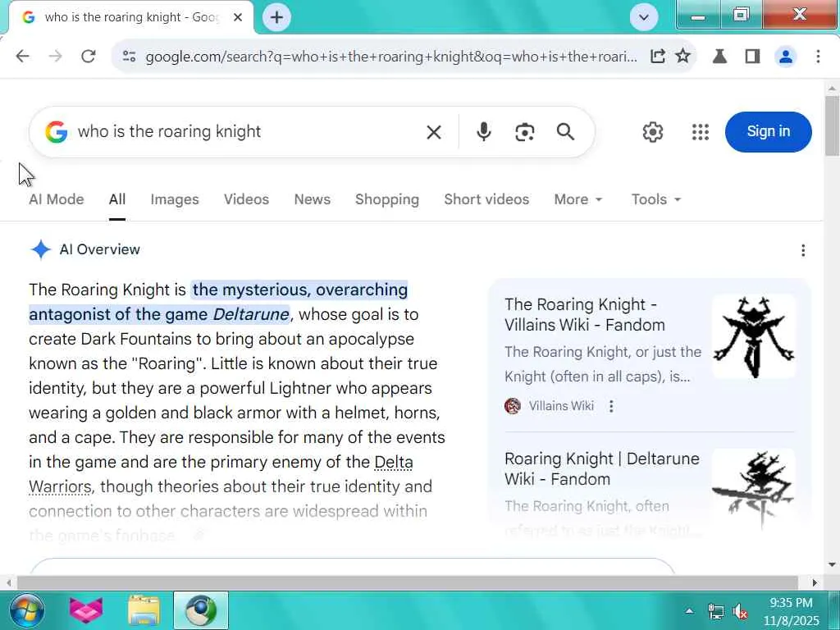Close the 'who is the roaring knight' tab

(238, 17)
